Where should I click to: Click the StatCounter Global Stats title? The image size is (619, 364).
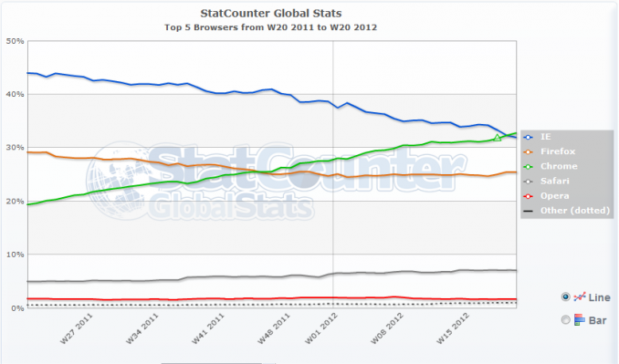[271, 13]
